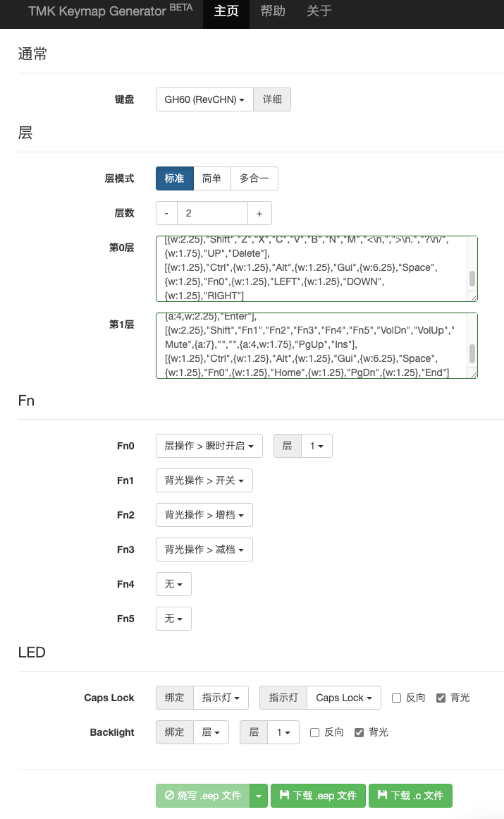Open the GH60 (RevCHN) keyboard dropdown
The height and width of the screenshot is (819, 504).
(204, 99)
